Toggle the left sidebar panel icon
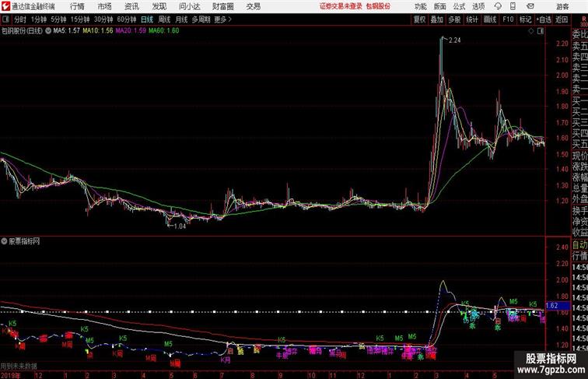The width and height of the screenshot is (588, 379). click(5, 19)
